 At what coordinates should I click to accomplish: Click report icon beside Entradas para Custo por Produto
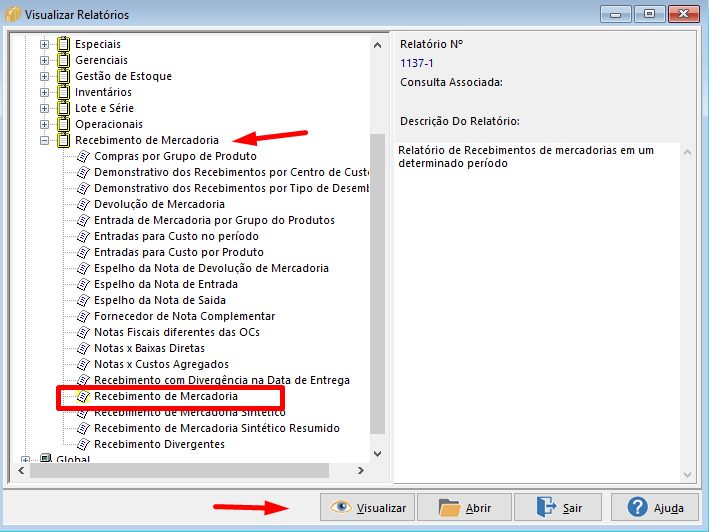[x=83, y=252]
